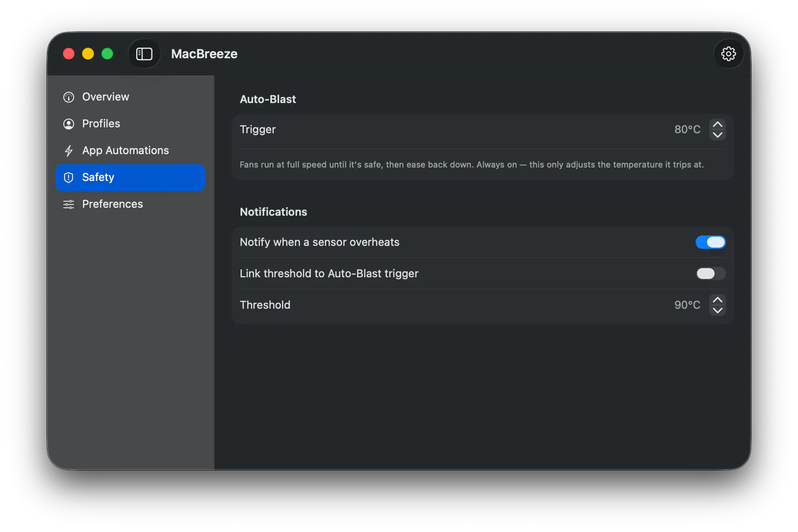Lower the notification Threshold value
This screenshot has width=798, height=532.
pyautogui.click(x=718, y=310)
